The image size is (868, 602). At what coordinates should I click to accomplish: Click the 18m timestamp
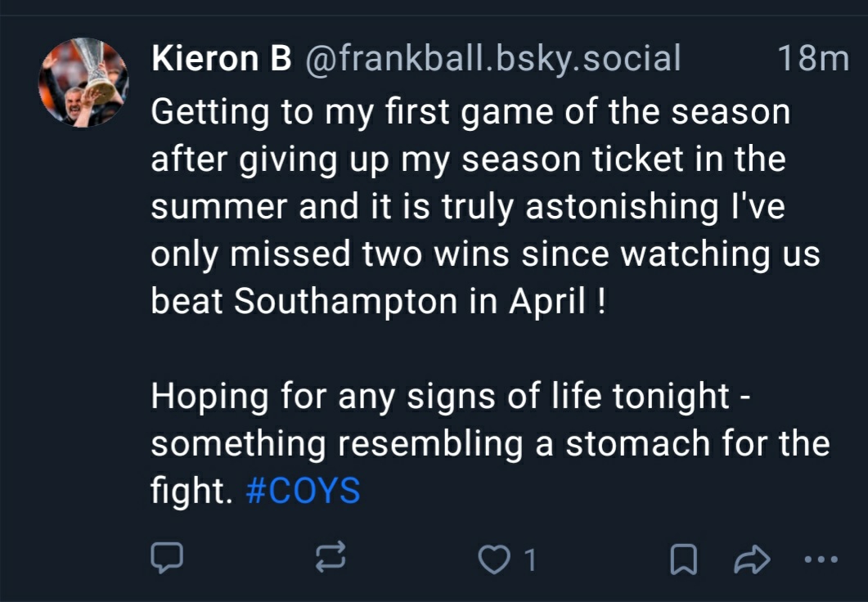(812, 59)
